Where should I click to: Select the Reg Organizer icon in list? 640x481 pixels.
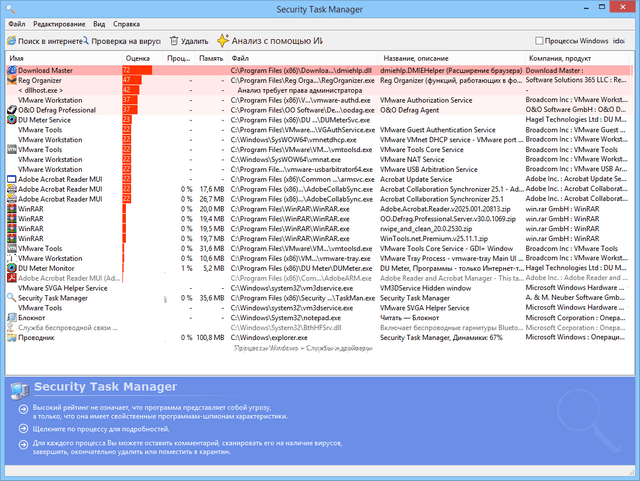point(10,81)
